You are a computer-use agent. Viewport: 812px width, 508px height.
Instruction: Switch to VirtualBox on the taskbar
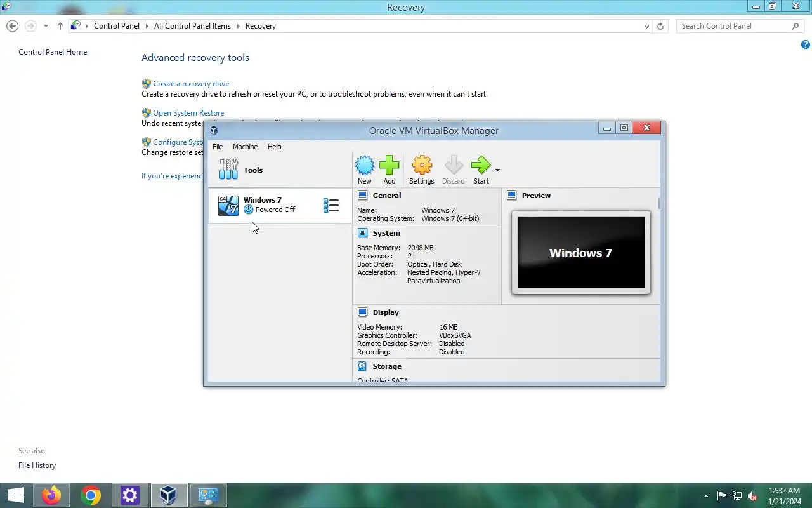[x=169, y=495]
